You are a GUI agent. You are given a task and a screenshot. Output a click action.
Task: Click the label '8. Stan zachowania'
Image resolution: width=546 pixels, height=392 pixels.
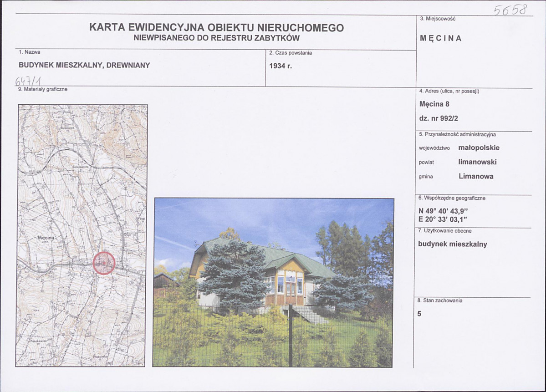point(439,300)
